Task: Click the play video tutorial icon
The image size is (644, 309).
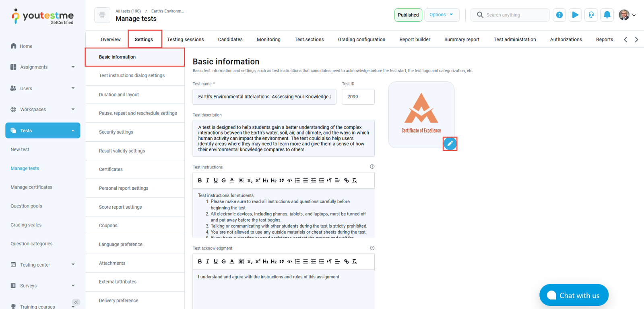Action: 575,15
